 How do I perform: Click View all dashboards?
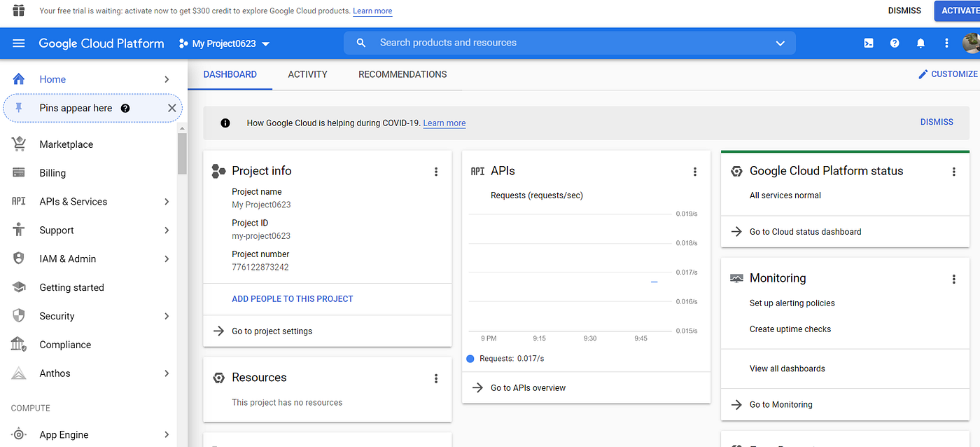tap(787, 369)
